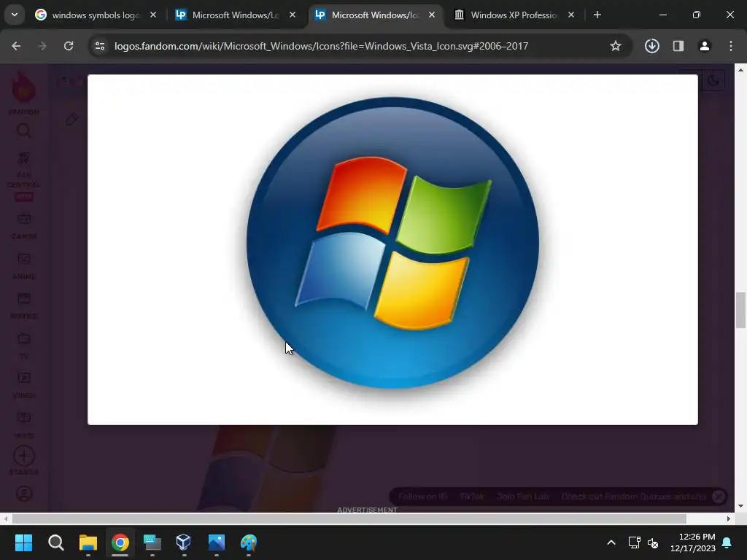This screenshot has height=560, width=747.
Task: Open site information icon in address bar
Action: click(x=100, y=46)
